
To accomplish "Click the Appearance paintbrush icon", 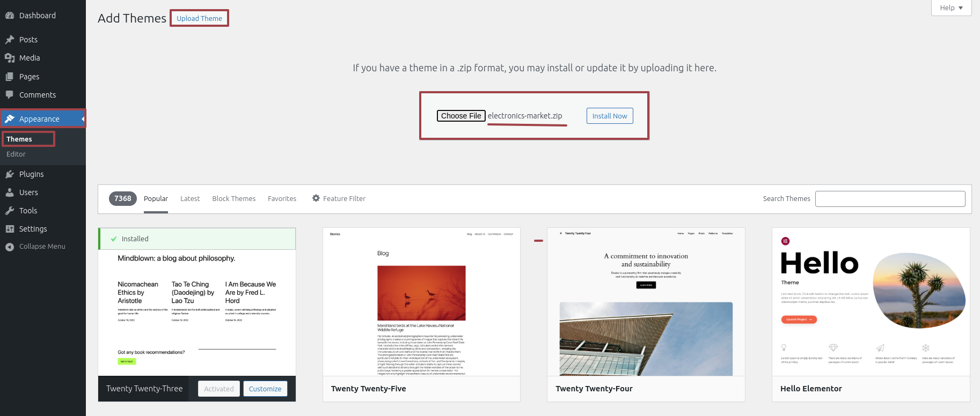I will [x=10, y=119].
